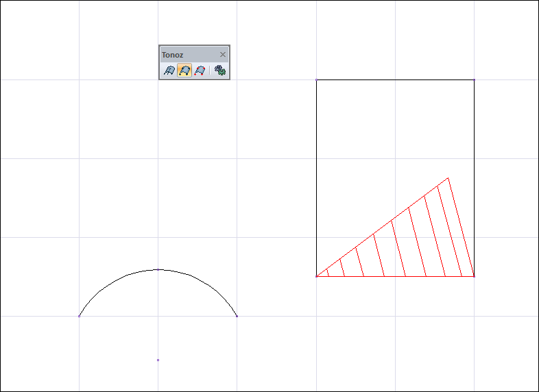Click the rectangle's top-left corner node
539x392 pixels.
[316, 79]
